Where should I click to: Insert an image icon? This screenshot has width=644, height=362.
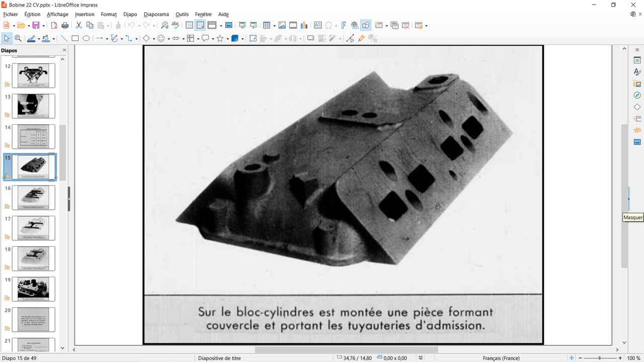282,25
